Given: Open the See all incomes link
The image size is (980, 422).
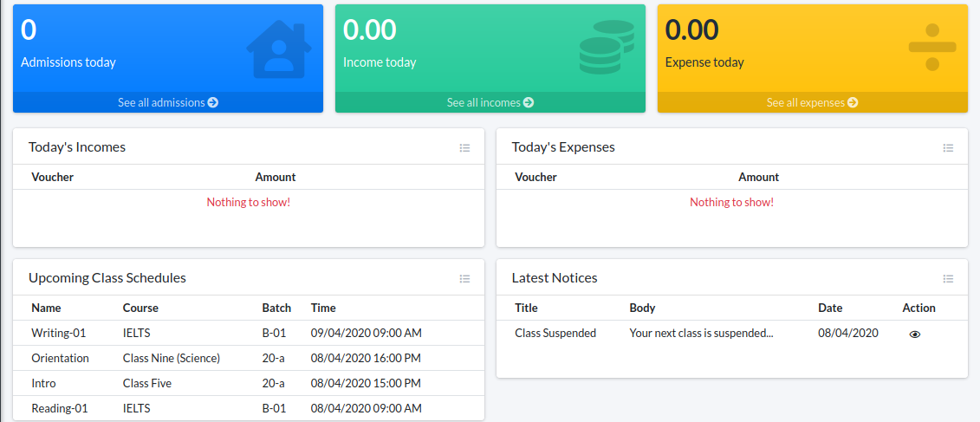Looking at the screenshot, I should [490, 102].
